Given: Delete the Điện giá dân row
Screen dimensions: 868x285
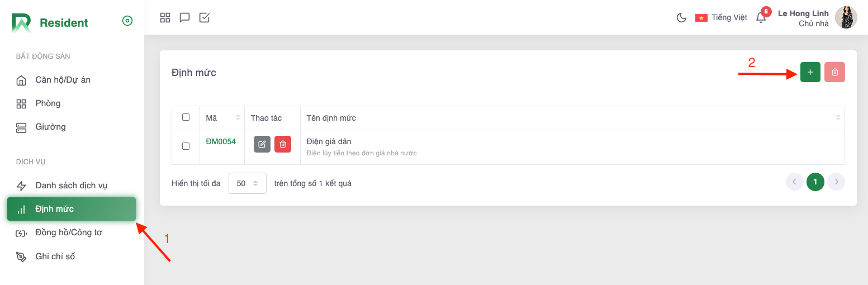Looking at the screenshot, I should pos(283,144).
